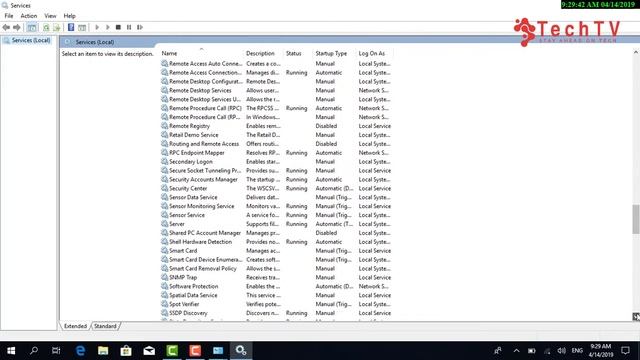
Task: Open the Help toolbar icon
Action: point(71,27)
